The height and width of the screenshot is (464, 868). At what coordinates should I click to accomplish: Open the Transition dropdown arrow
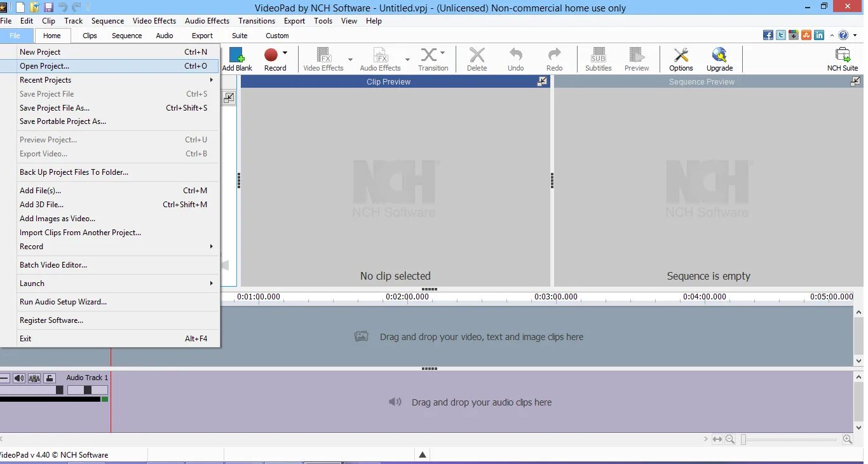coord(442,53)
